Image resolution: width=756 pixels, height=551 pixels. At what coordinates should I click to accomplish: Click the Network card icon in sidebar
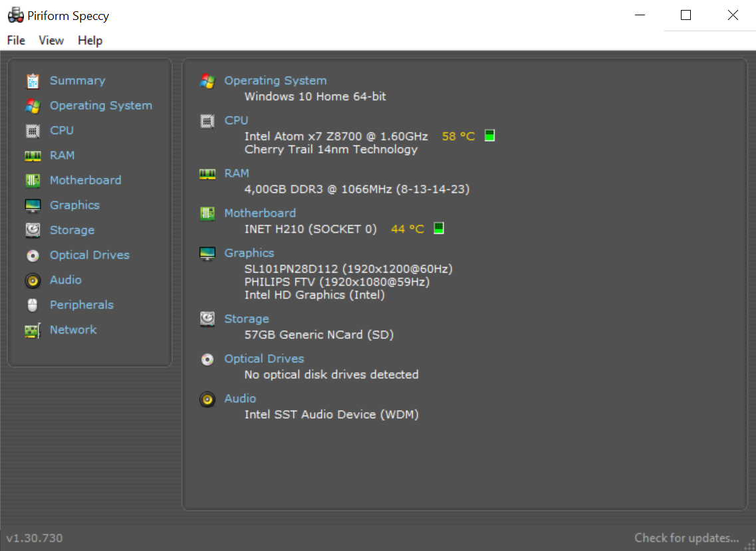(x=33, y=331)
